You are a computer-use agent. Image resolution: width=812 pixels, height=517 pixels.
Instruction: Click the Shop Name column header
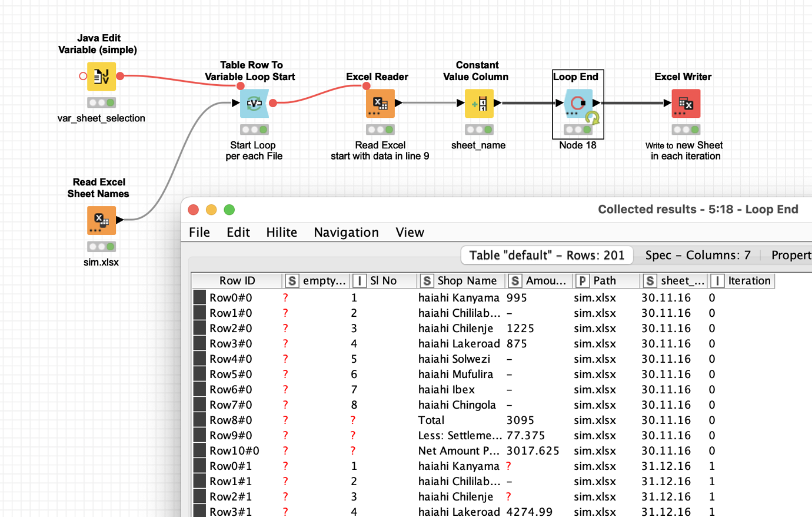(x=465, y=280)
